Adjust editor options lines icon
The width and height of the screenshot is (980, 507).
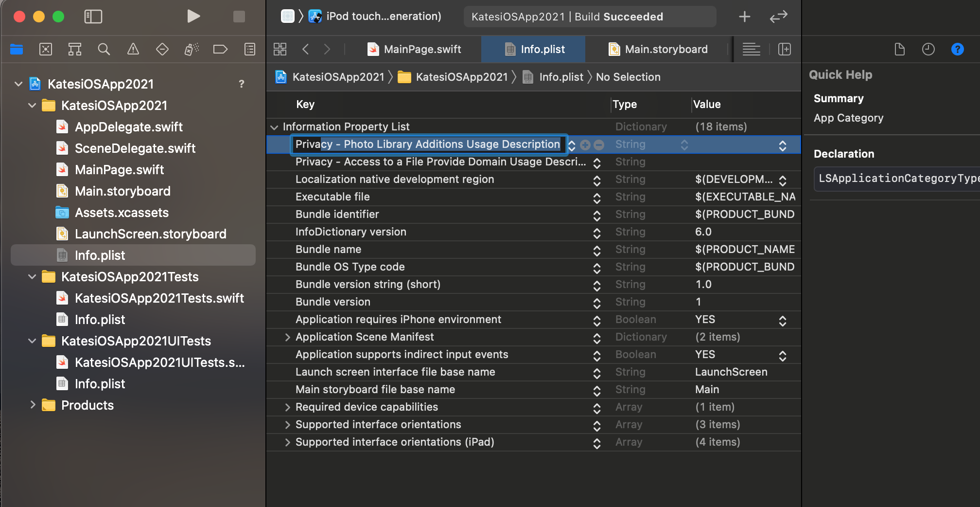pyautogui.click(x=751, y=49)
